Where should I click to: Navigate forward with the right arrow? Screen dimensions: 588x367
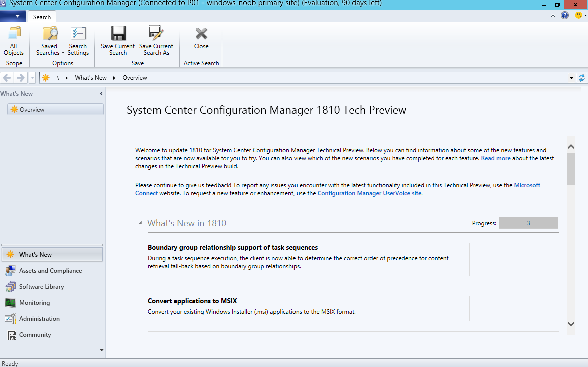click(20, 78)
